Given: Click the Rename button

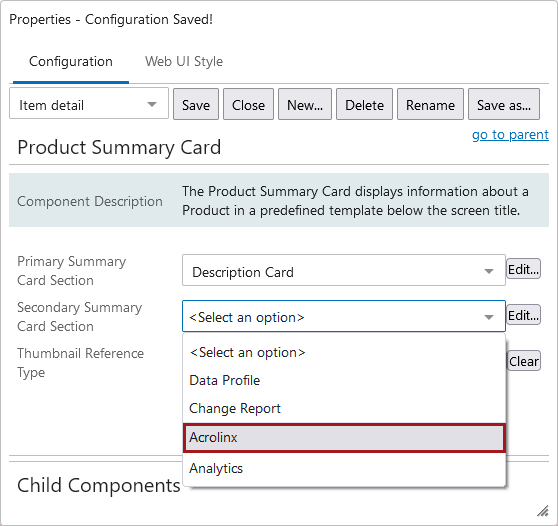Looking at the screenshot, I should [430, 105].
